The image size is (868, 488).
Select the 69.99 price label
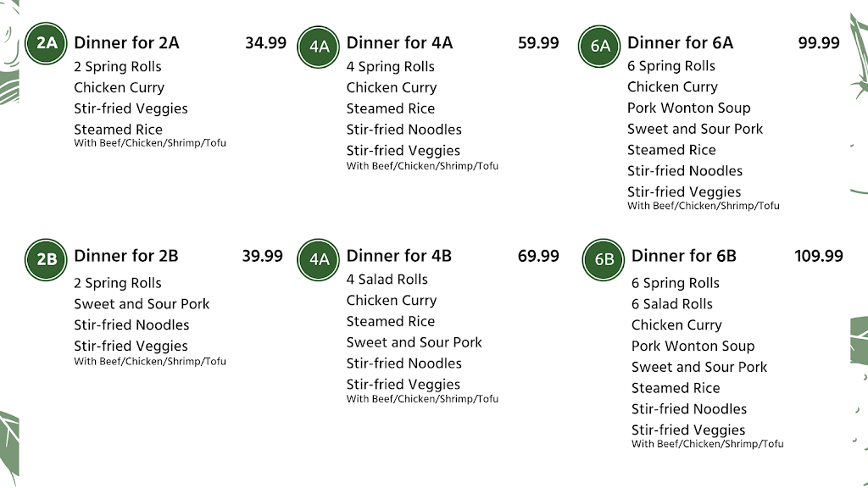(x=538, y=256)
